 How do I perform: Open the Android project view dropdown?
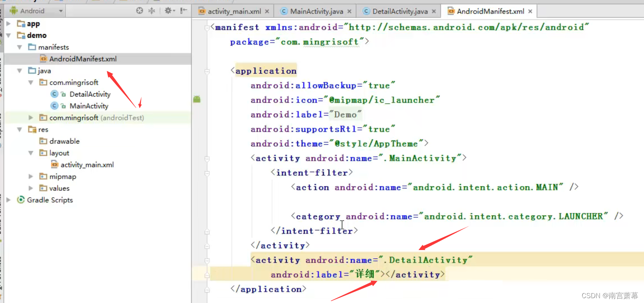click(61, 11)
